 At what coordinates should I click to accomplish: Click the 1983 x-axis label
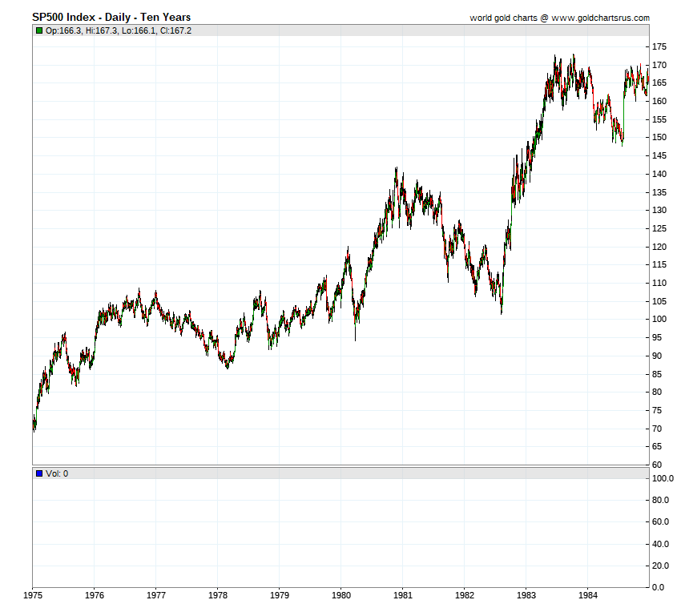526,595
